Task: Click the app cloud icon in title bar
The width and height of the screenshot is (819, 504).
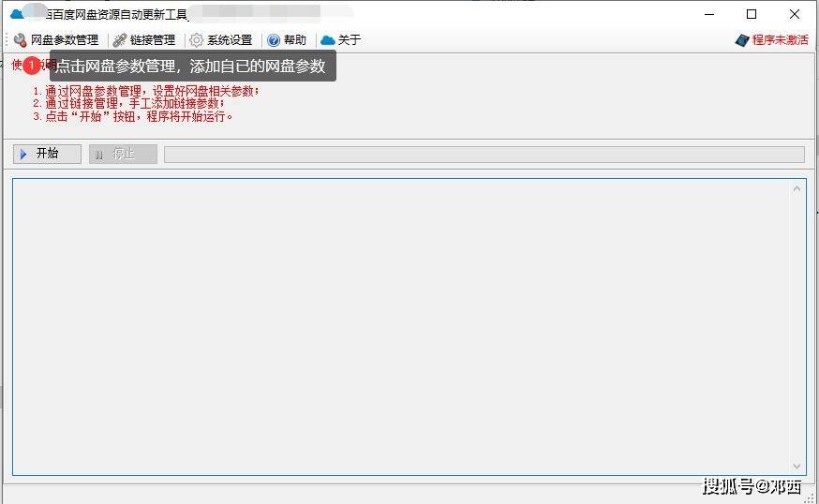Action: (17, 14)
